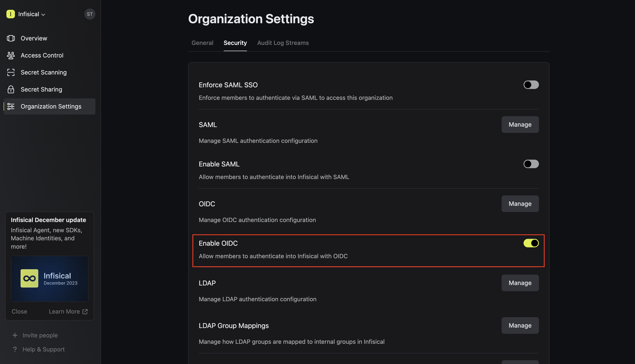The width and height of the screenshot is (635, 364).
Task: Open Access Control in the sidebar
Action: 49,55
